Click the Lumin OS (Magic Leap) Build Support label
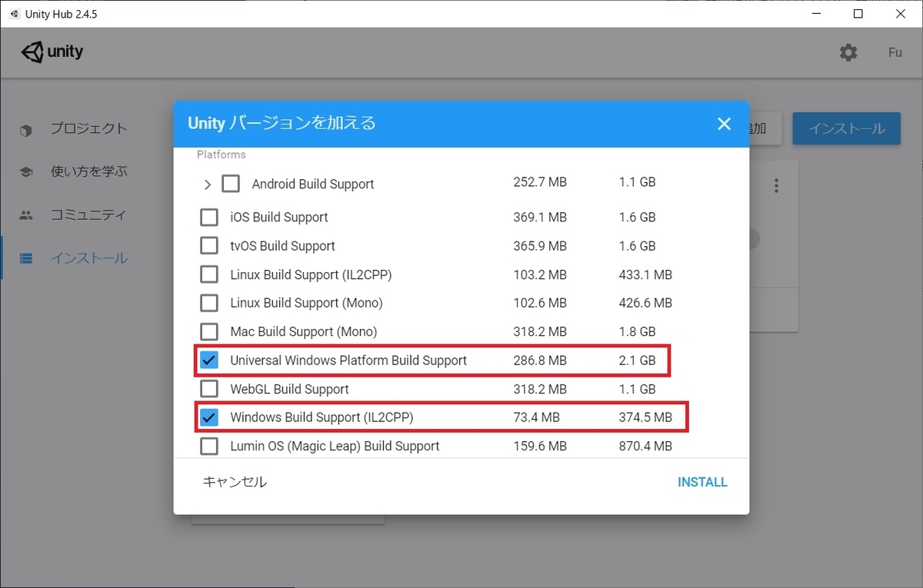This screenshot has height=588, width=923. (x=335, y=446)
